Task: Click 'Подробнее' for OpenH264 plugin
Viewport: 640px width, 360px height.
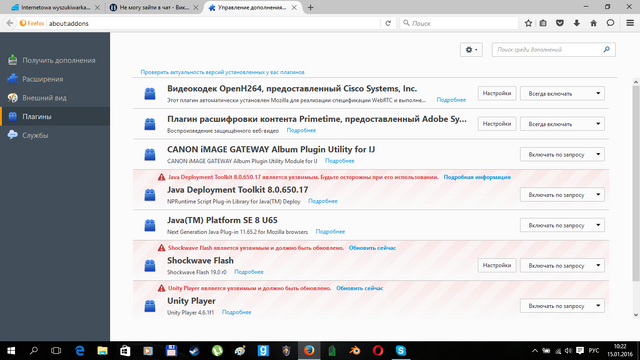Action: [x=451, y=100]
